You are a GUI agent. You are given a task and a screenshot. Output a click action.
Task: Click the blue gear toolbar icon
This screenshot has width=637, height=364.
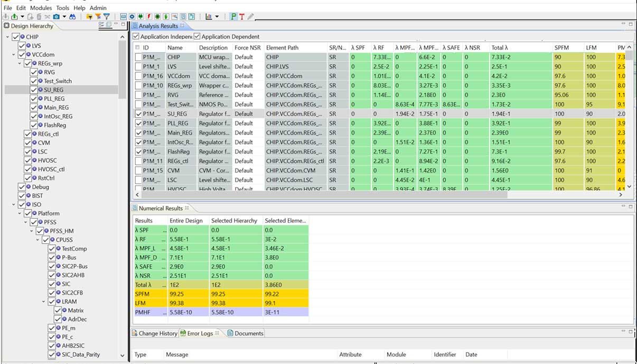pyautogui.click(x=132, y=17)
